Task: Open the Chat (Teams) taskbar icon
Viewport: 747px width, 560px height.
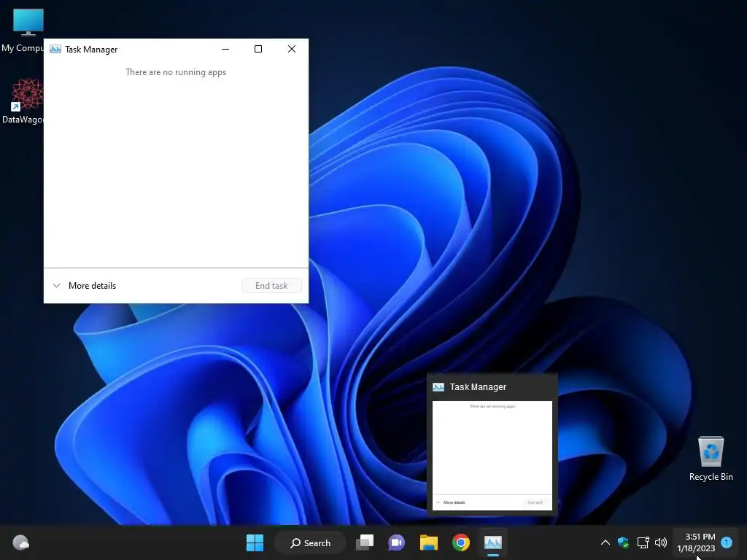Action: click(x=396, y=542)
